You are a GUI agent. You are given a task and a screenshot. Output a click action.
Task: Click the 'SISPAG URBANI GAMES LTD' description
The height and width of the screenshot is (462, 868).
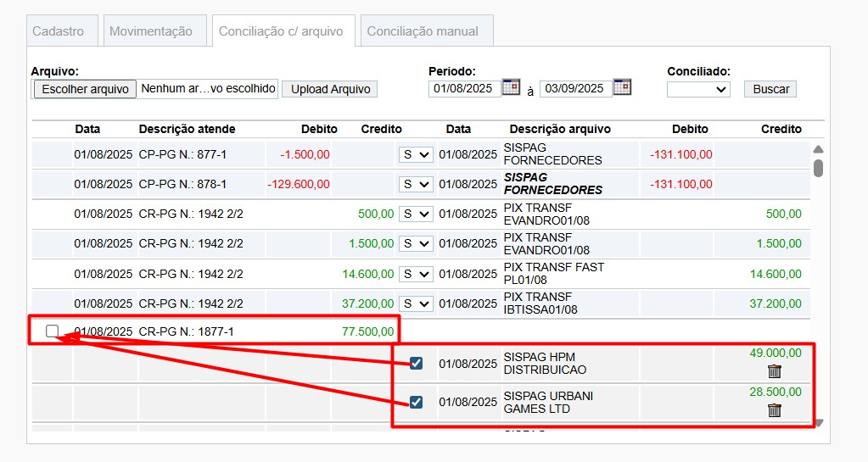click(x=548, y=403)
